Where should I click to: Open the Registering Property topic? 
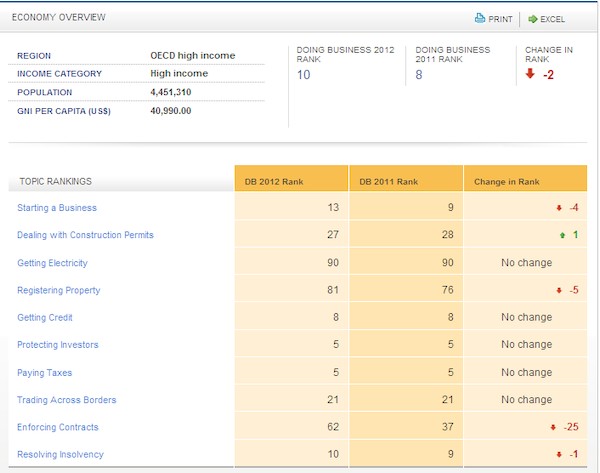point(58,290)
